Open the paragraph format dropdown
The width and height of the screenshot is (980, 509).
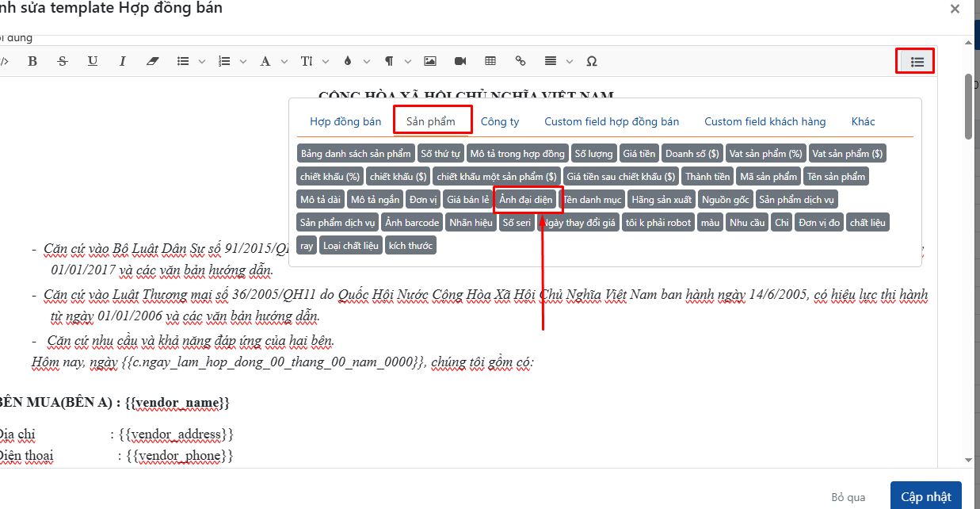tap(395, 61)
